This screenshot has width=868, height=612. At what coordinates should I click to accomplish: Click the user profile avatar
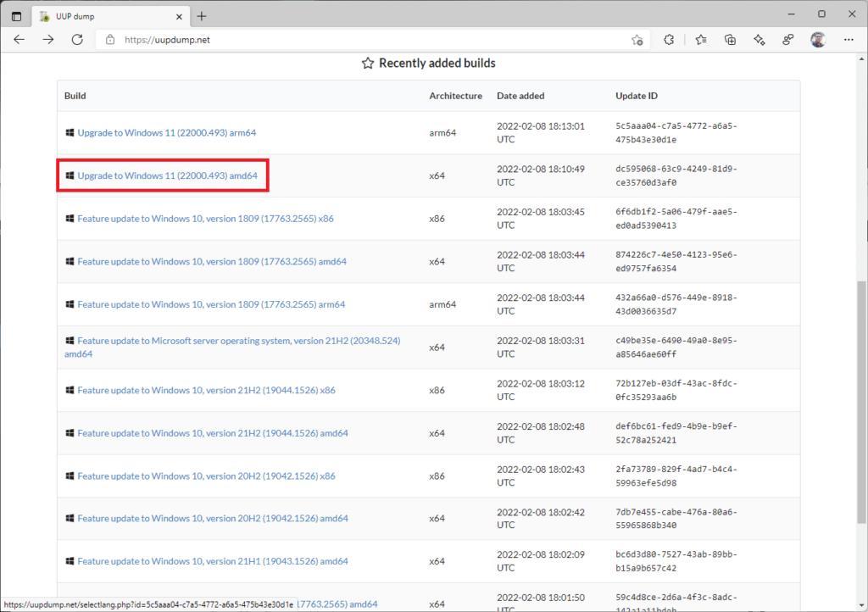click(818, 40)
